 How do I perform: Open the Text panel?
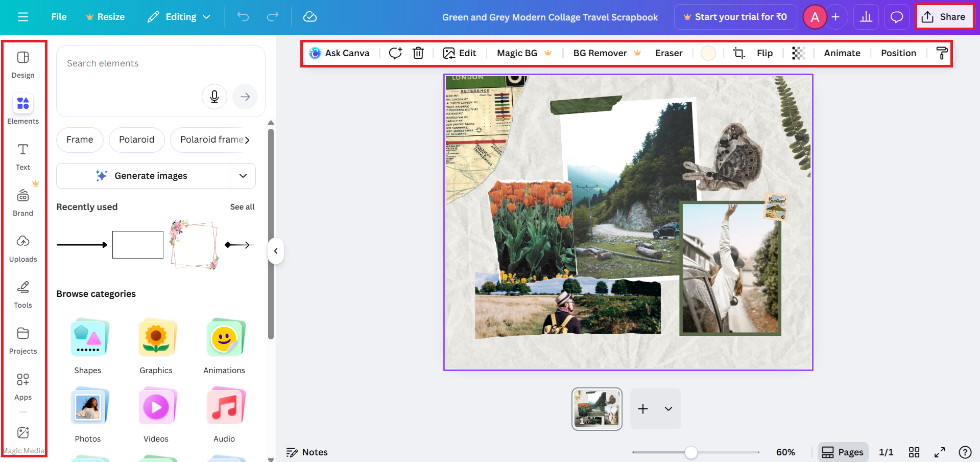[23, 156]
